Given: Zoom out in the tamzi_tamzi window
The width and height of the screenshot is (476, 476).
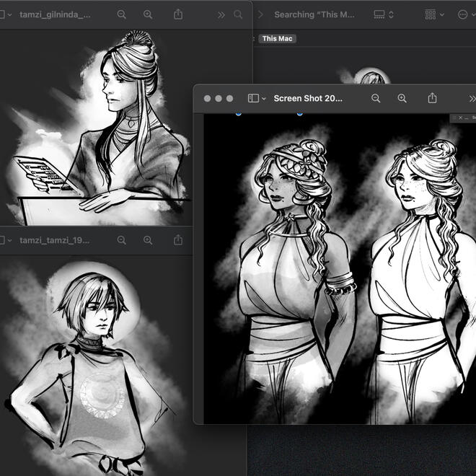Looking at the screenshot, I should [122, 240].
